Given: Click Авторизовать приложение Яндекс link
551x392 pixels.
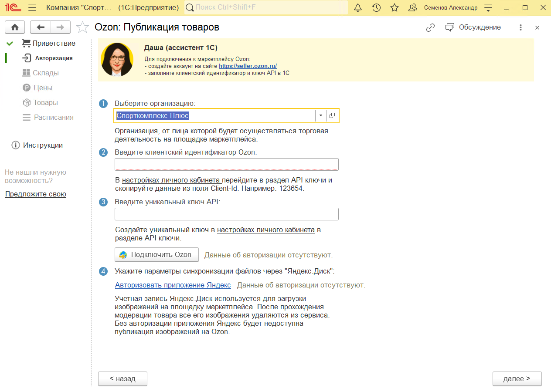Looking at the screenshot, I should [173, 285].
